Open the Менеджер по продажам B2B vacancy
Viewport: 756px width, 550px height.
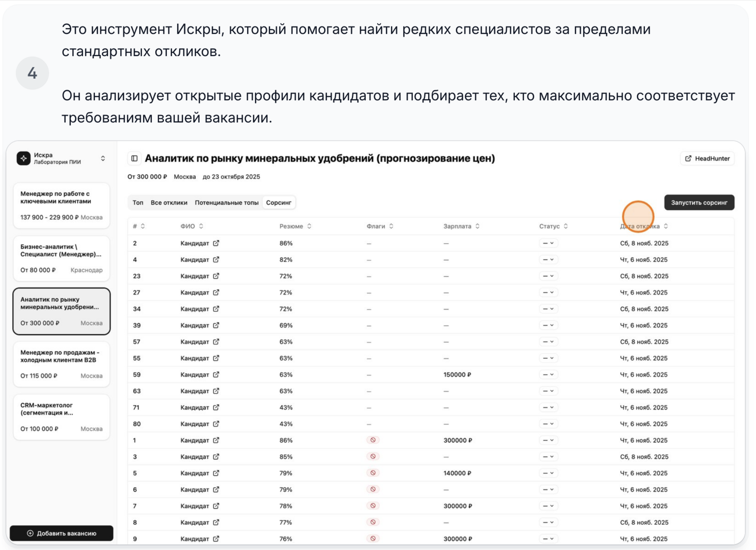point(62,364)
